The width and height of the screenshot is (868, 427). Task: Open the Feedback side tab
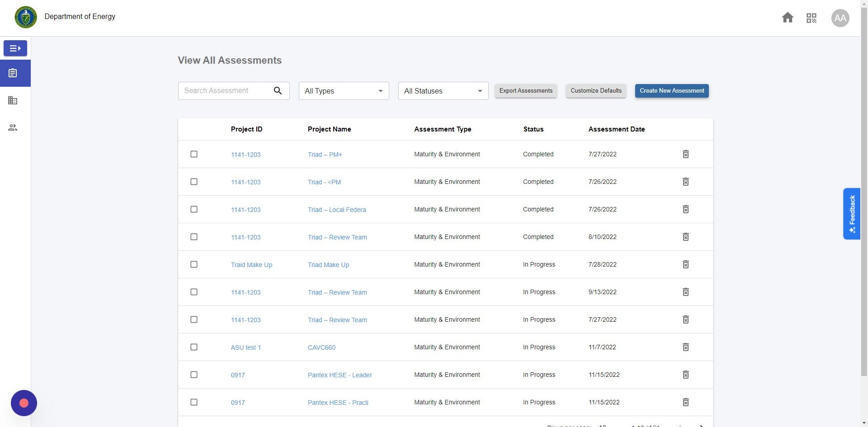pos(852,214)
